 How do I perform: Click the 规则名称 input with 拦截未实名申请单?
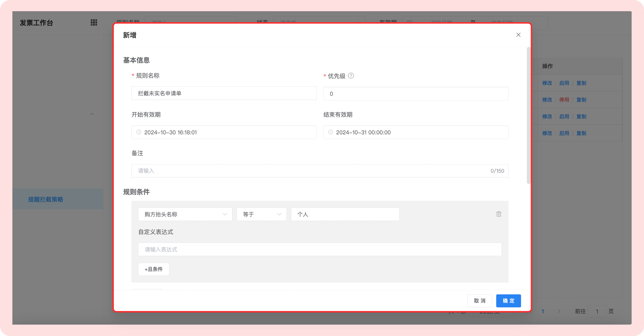pyautogui.click(x=224, y=93)
